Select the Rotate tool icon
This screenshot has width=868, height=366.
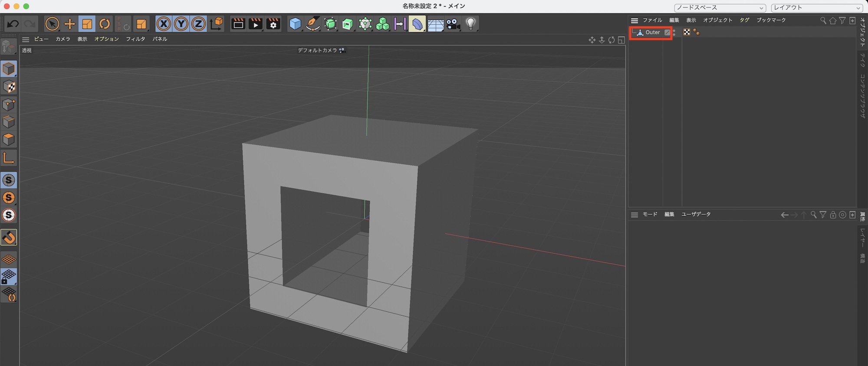(x=105, y=24)
